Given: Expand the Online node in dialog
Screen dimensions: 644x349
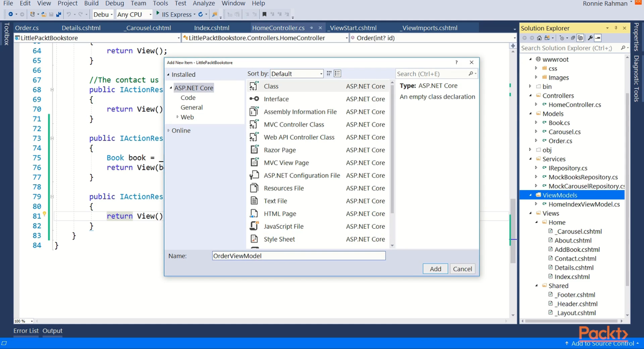Looking at the screenshot, I should pos(169,130).
